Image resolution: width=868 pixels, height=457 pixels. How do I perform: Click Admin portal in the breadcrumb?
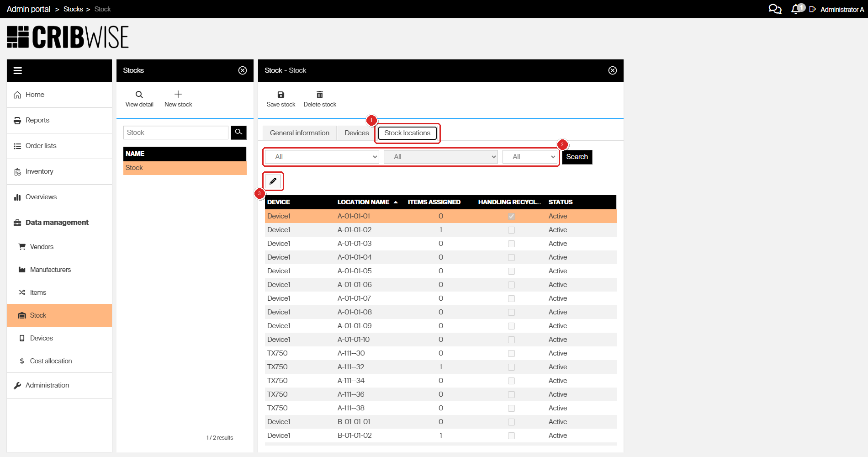(28, 9)
